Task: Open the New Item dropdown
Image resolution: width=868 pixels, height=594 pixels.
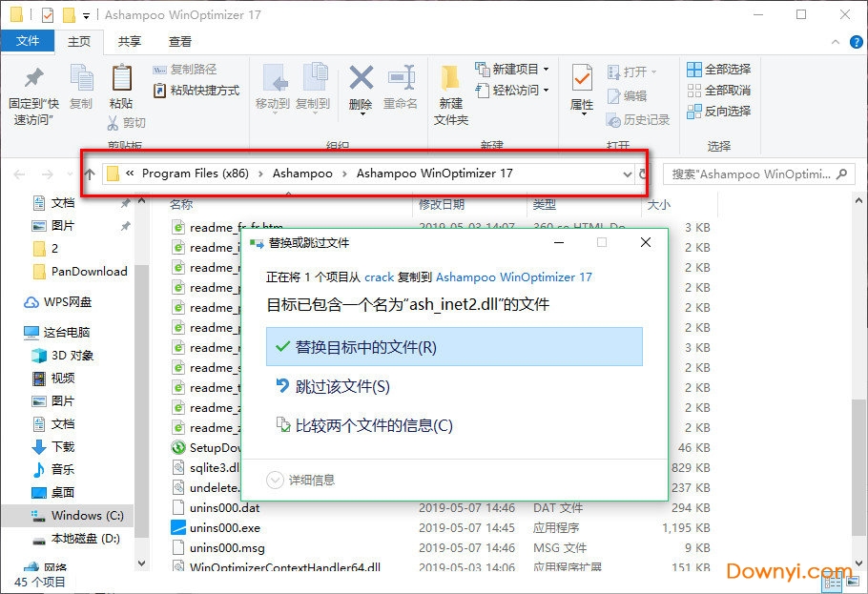Action: tap(520, 70)
